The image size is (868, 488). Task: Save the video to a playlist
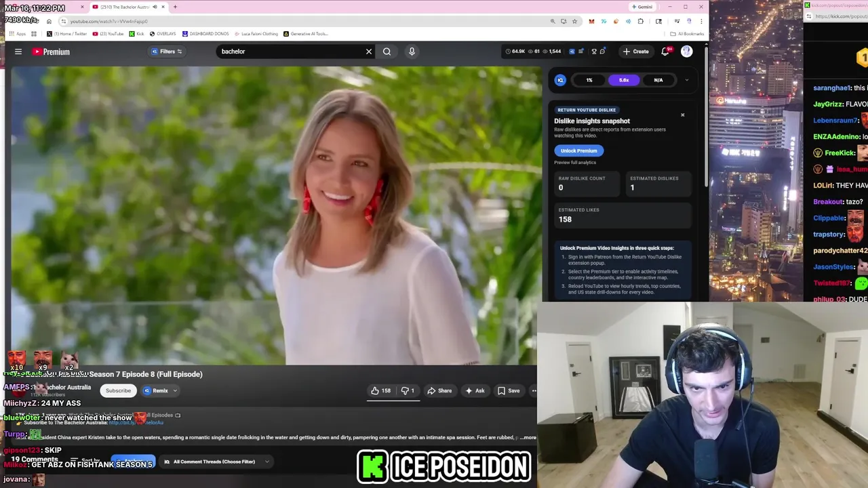coord(509,390)
